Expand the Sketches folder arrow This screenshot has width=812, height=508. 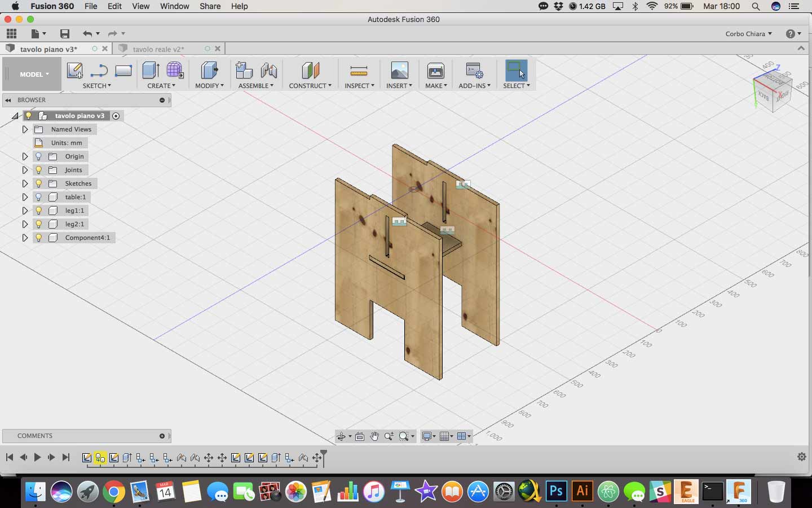[25, 183]
